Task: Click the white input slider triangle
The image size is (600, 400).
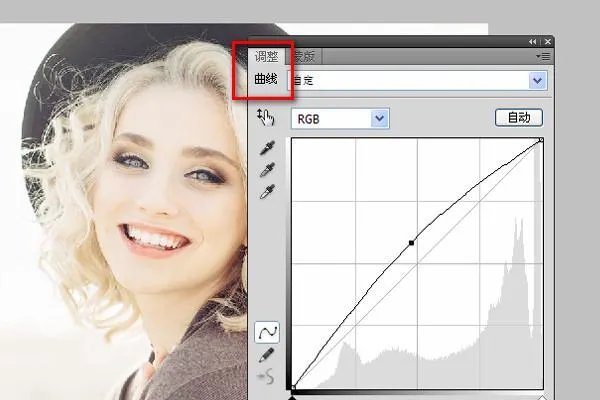Action: tap(541, 398)
